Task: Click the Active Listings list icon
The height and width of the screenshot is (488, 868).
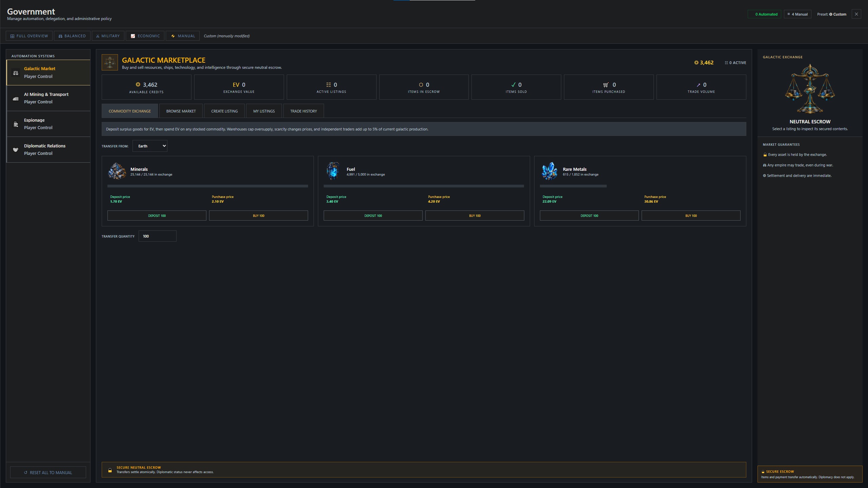Action: coord(328,85)
